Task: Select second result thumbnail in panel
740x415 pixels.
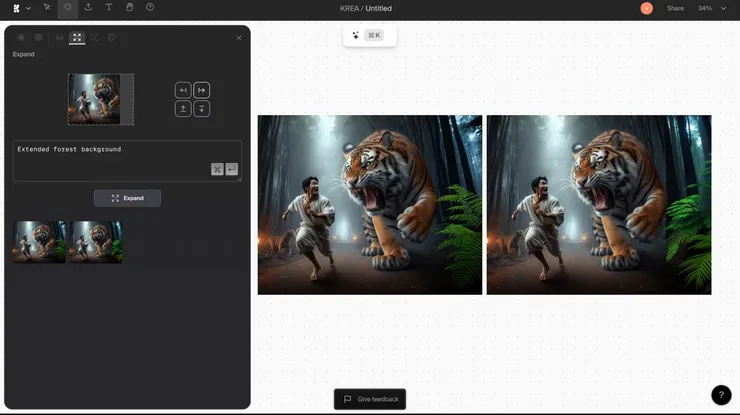Action: point(96,242)
